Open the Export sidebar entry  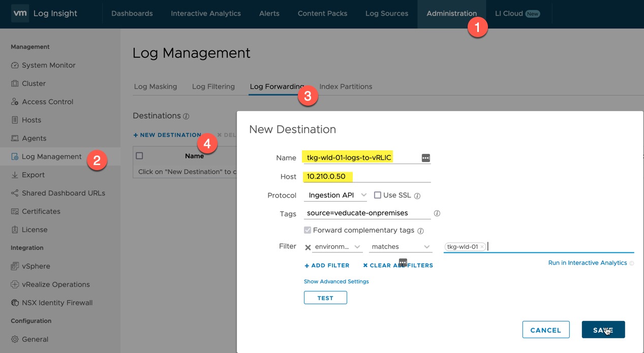pyautogui.click(x=34, y=175)
